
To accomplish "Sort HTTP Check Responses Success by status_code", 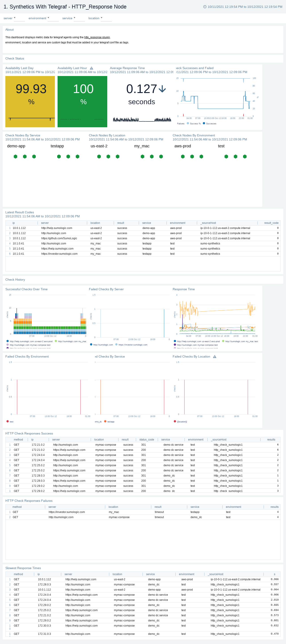I will click(147, 439).
